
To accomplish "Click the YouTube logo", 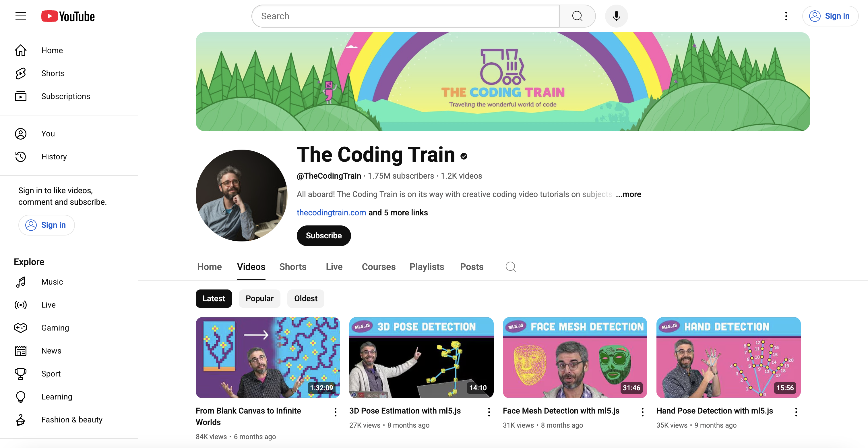I will pyautogui.click(x=68, y=16).
